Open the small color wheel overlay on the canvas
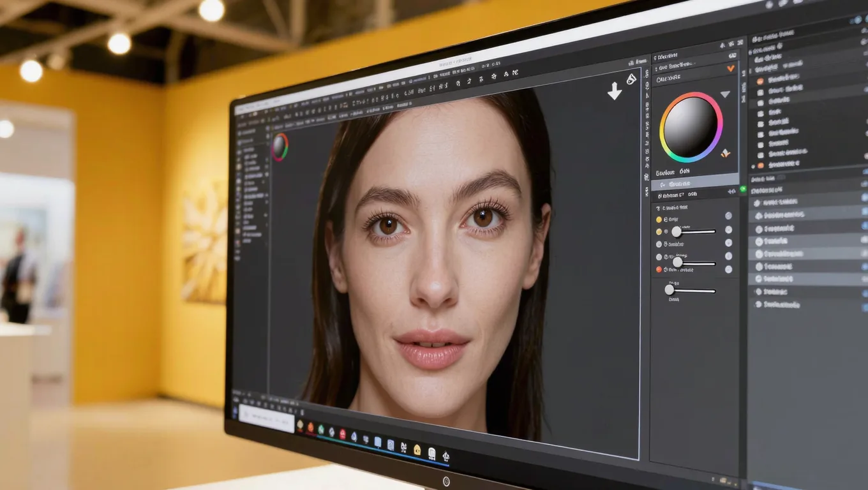This screenshot has height=490, width=868. (280, 147)
